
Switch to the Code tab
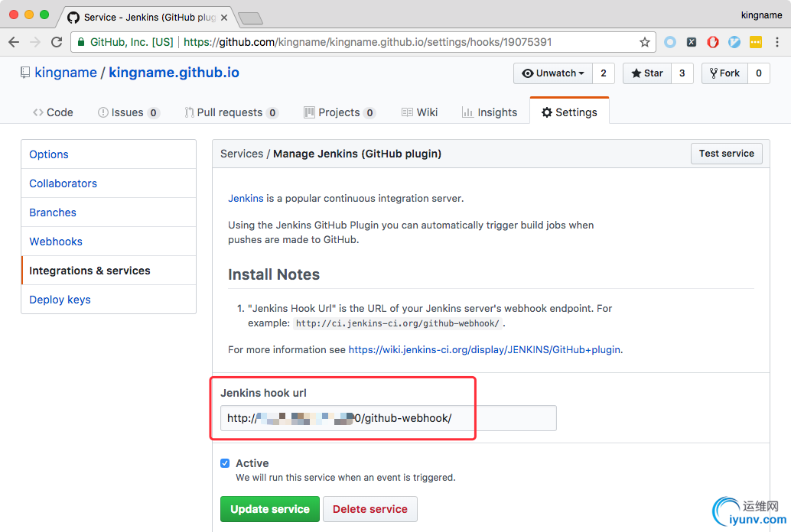[x=53, y=112]
